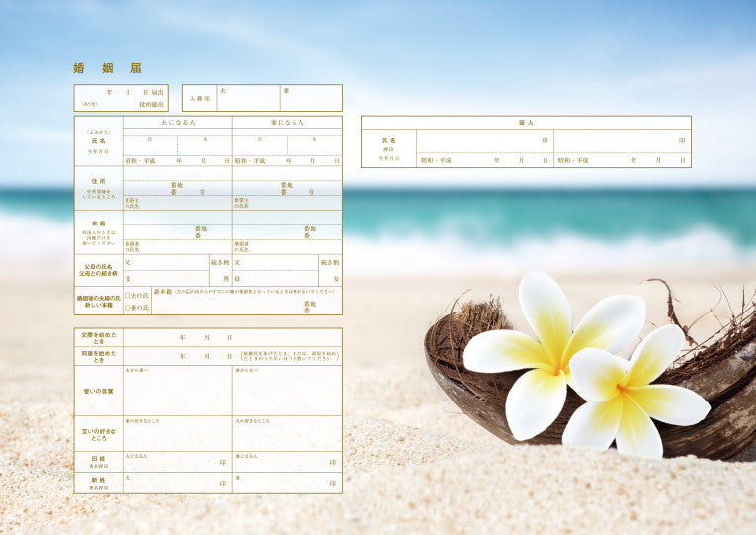Screen dimensions: 756x535
Task: Check the 夫の氏 checkbox
Action: (x=127, y=295)
